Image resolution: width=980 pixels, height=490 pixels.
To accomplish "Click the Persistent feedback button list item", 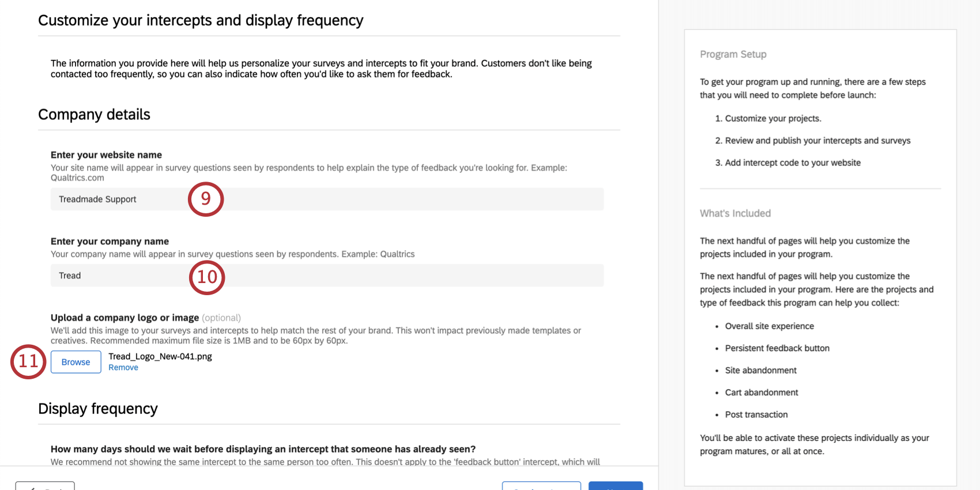I will click(x=777, y=348).
